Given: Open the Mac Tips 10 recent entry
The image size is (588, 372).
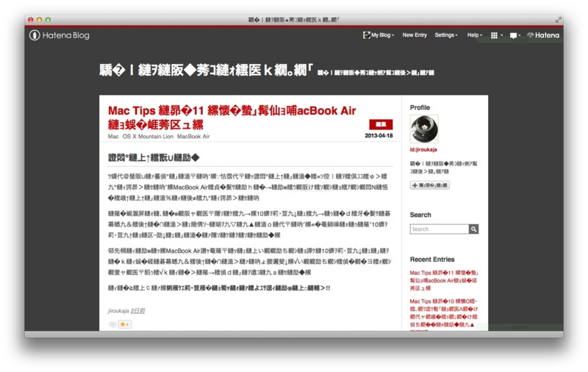Looking at the screenshot, I should pyautogui.click(x=444, y=313).
